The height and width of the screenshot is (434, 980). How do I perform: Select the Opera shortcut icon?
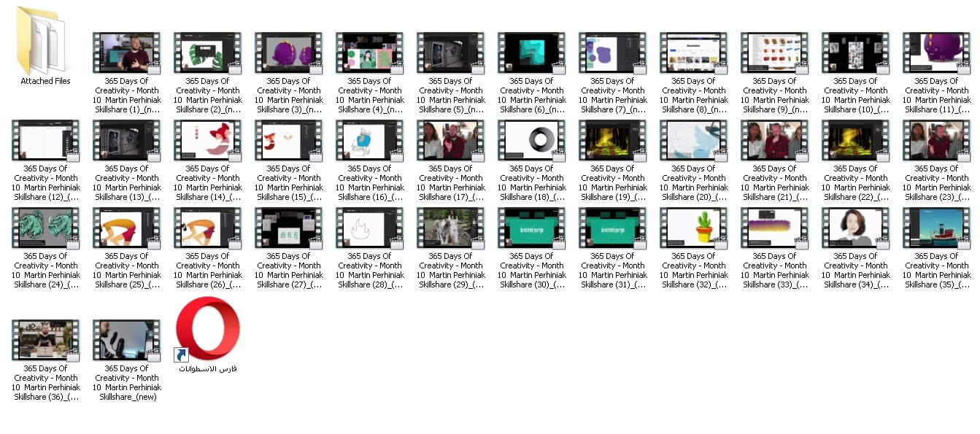pyautogui.click(x=208, y=329)
